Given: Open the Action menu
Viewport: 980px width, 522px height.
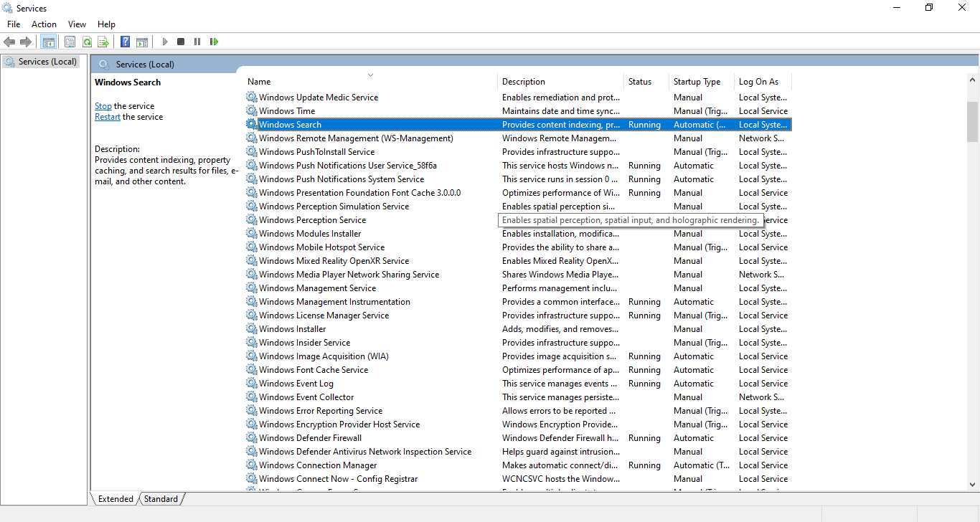Looking at the screenshot, I should point(44,24).
